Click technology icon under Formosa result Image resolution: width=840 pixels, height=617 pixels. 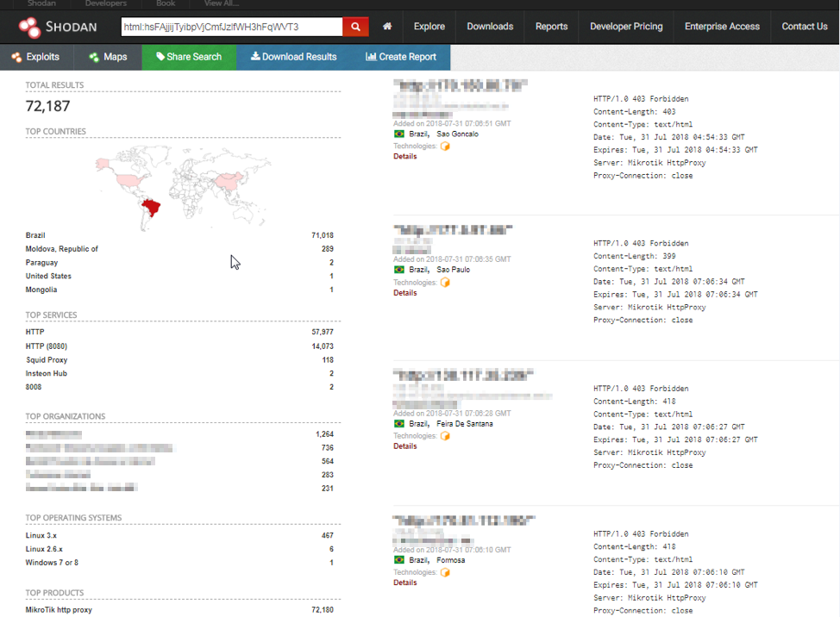pos(446,572)
